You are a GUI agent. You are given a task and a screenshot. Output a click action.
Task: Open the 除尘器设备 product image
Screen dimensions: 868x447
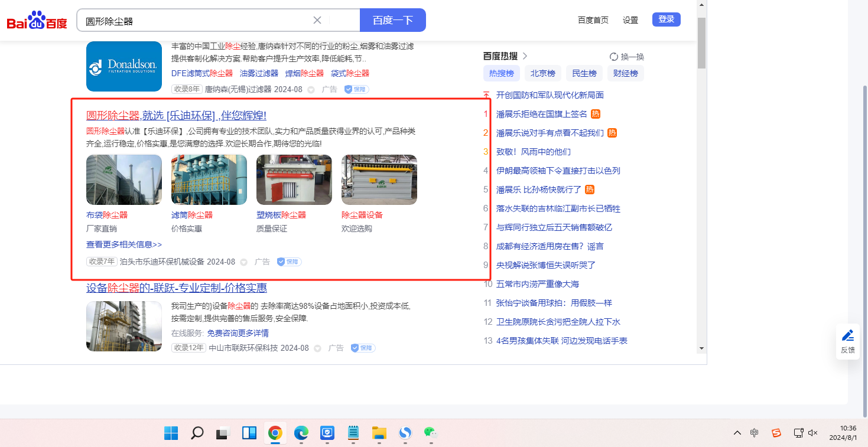coord(379,180)
